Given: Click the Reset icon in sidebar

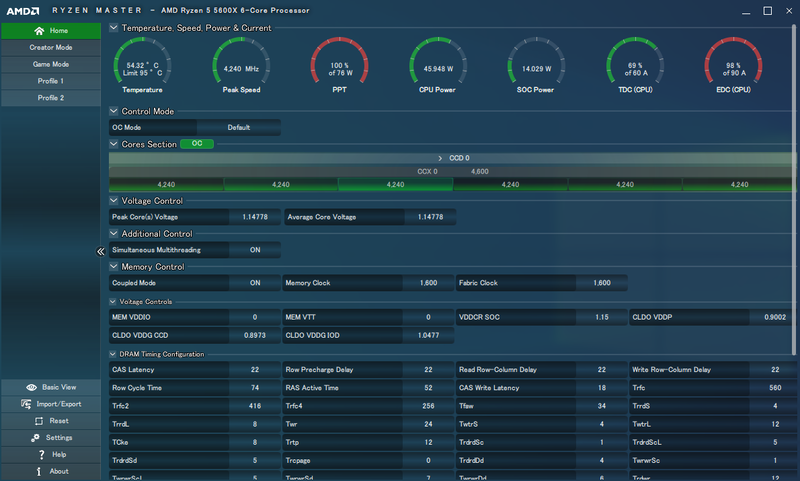Looking at the screenshot, I should point(39,421).
